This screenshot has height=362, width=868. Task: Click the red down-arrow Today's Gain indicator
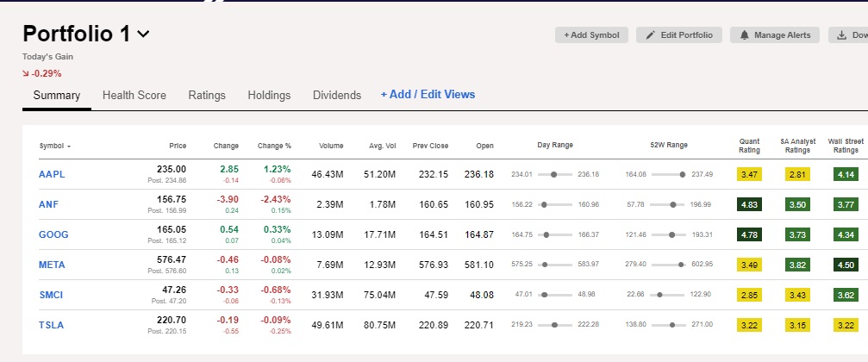click(26, 73)
